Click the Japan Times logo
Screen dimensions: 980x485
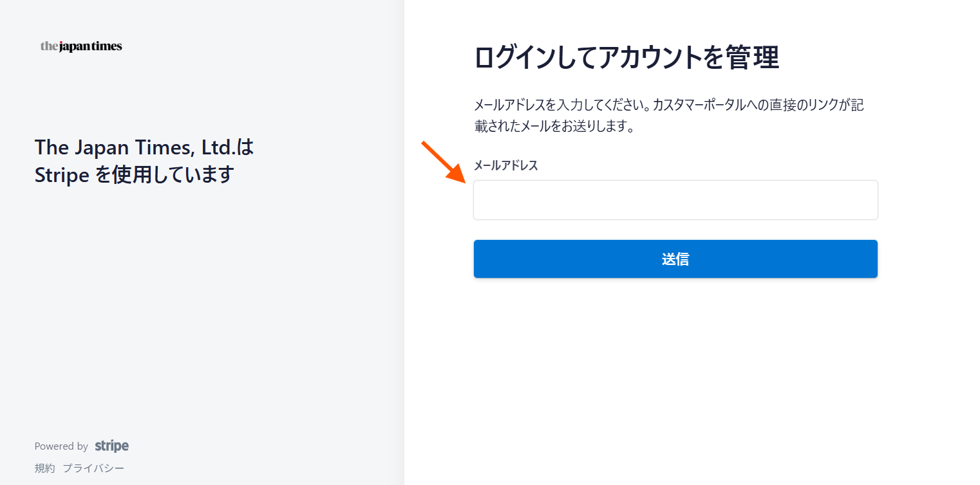81,46
